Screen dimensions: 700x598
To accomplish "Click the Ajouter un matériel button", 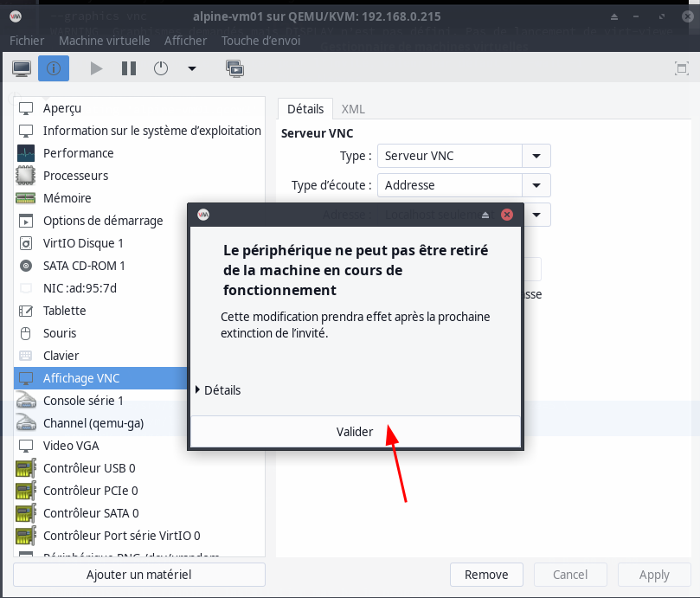I will coord(138,575).
